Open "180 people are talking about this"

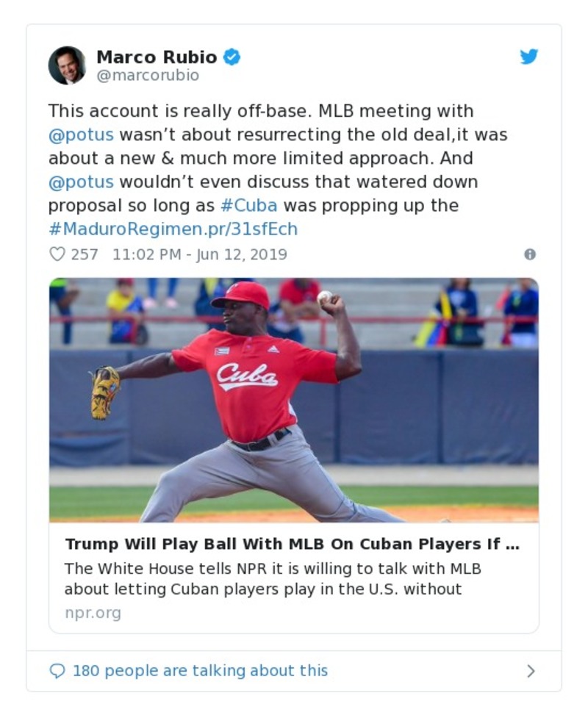coord(200,671)
